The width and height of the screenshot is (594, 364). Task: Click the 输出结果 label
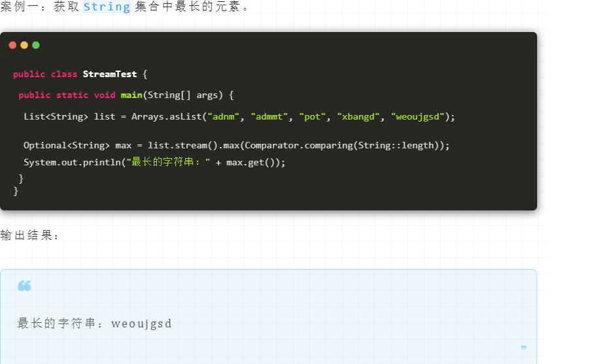(x=29, y=235)
